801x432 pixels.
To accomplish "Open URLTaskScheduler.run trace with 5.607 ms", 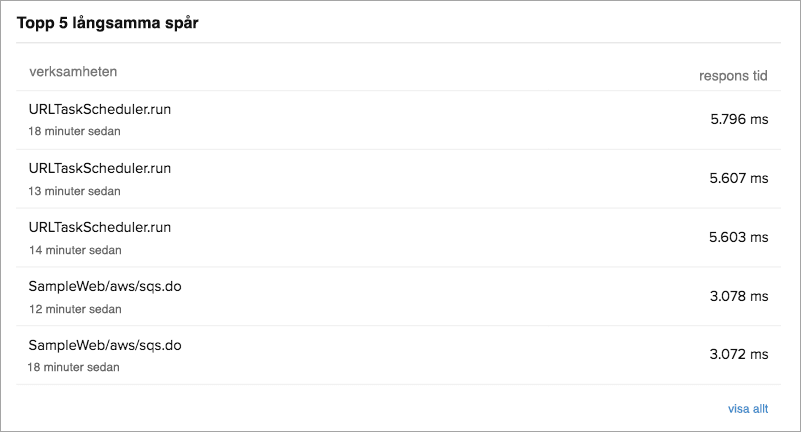I will click(100, 168).
